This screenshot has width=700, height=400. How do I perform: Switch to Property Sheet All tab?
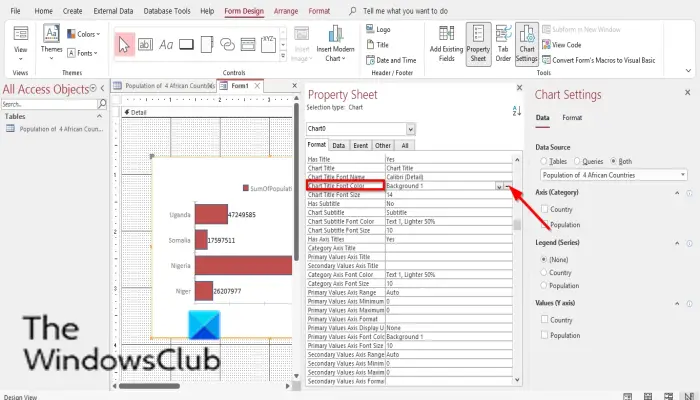404,145
